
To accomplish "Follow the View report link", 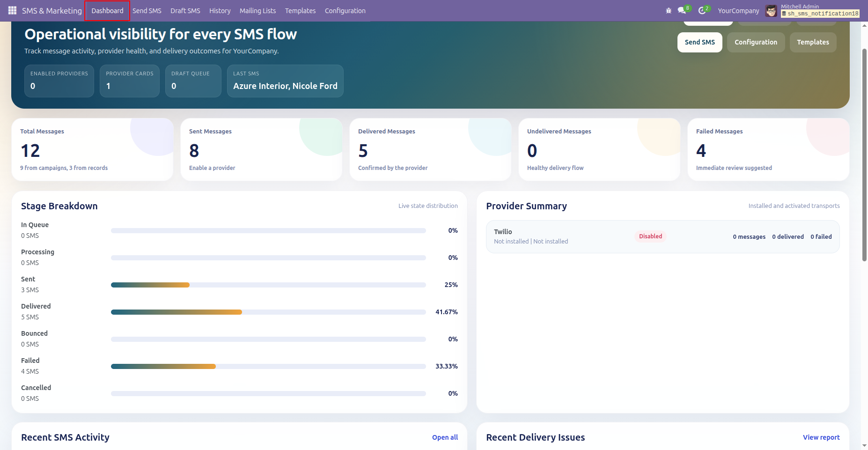I will pyautogui.click(x=822, y=437).
